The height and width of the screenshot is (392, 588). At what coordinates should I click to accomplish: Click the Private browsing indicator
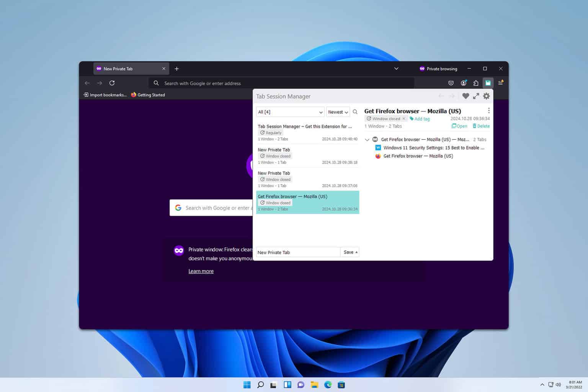(x=438, y=69)
